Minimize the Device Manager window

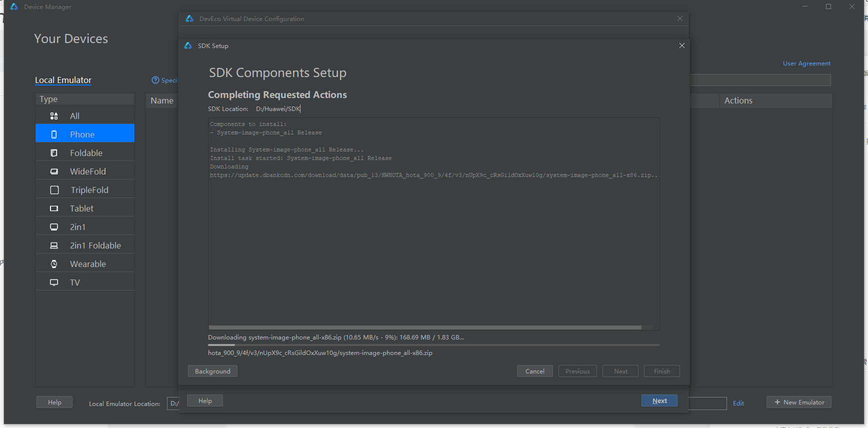coord(805,6)
